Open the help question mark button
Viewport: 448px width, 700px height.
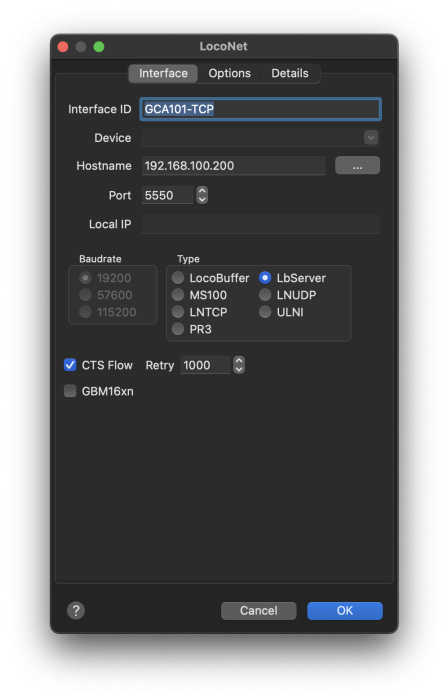click(x=76, y=610)
